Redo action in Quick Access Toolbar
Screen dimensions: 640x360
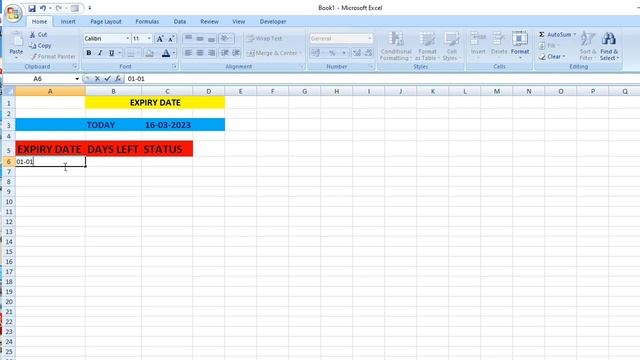59,8
